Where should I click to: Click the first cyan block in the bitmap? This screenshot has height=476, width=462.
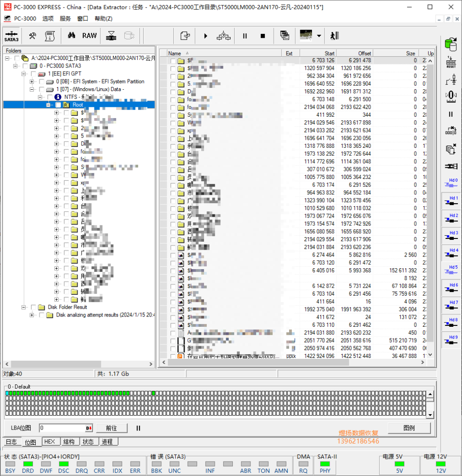click(x=7, y=393)
